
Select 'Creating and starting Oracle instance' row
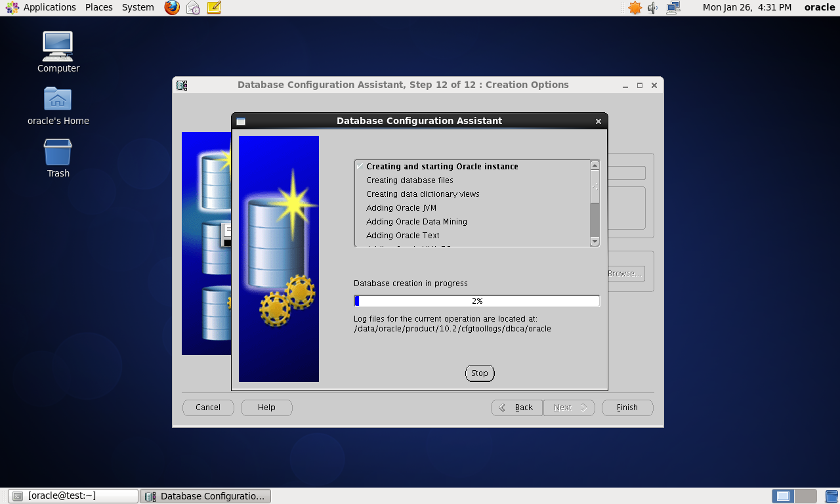[x=472, y=167]
